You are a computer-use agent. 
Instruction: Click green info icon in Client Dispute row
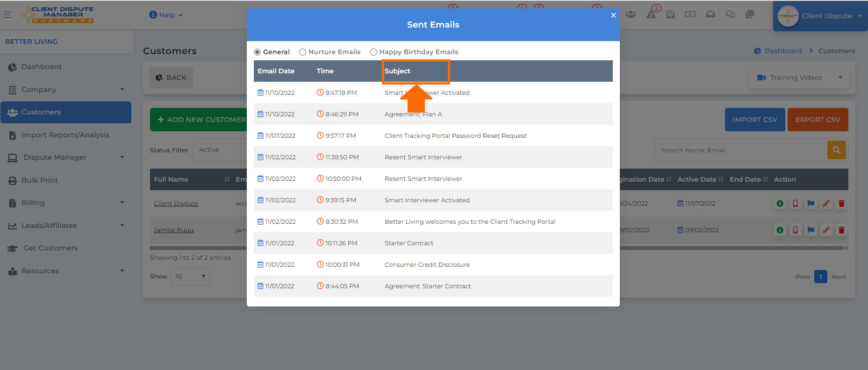[x=780, y=204]
